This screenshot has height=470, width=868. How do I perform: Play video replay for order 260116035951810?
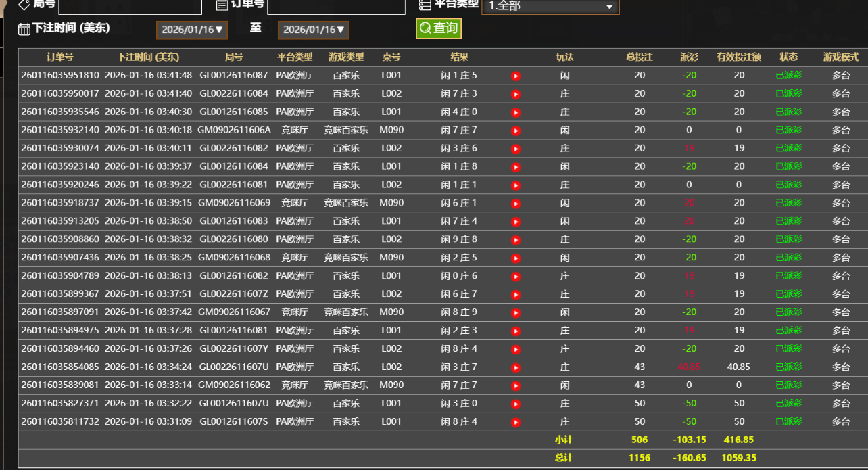516,76
